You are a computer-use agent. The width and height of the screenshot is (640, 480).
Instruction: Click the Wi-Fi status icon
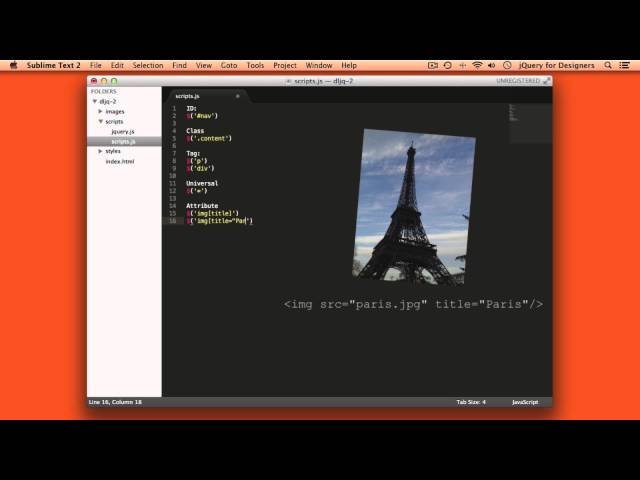point(477,65)
